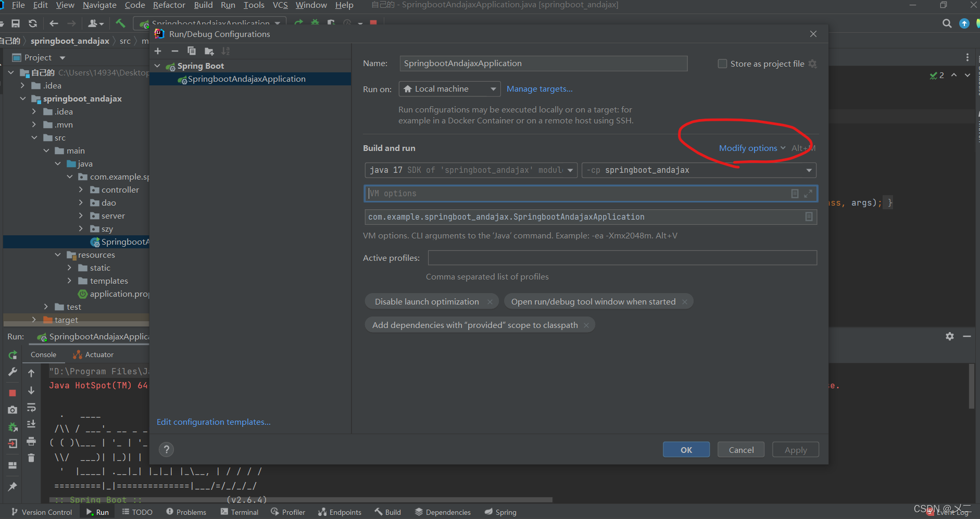Dump threads with camera icon
This screenshot has width=980, height=519.
(12, 410)
